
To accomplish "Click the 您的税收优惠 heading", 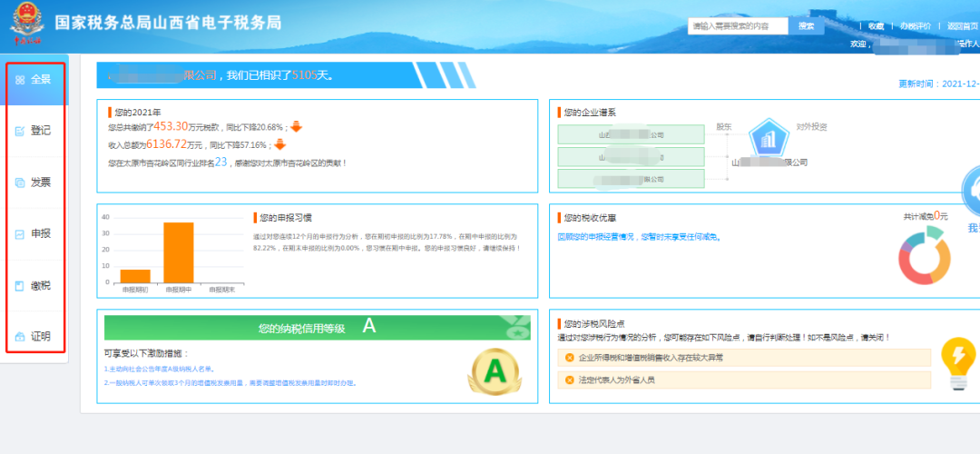I will coord(590,218).
